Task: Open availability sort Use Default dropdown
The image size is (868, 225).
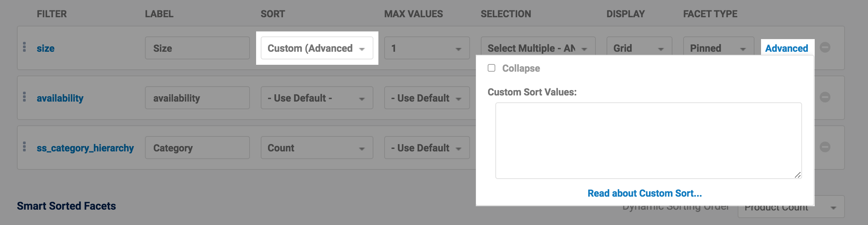Action: 317,98
